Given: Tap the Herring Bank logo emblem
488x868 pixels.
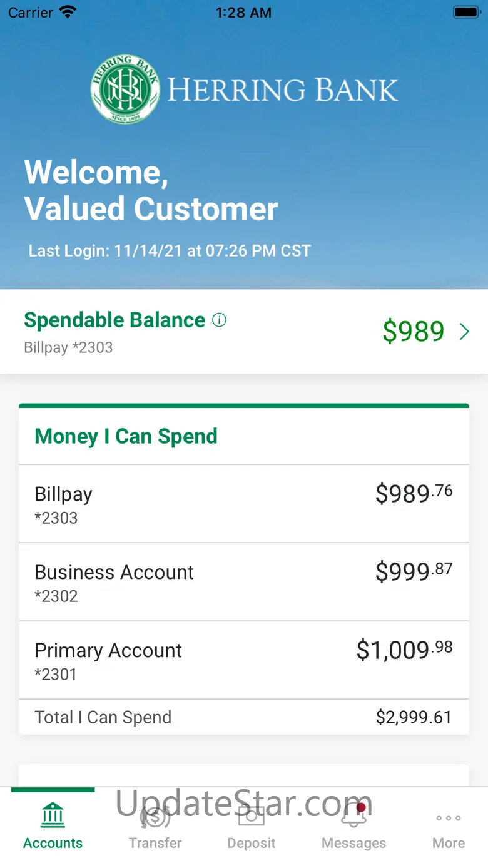Looking at the screenshot, I should pyautogui.click(x=125, y=89).
